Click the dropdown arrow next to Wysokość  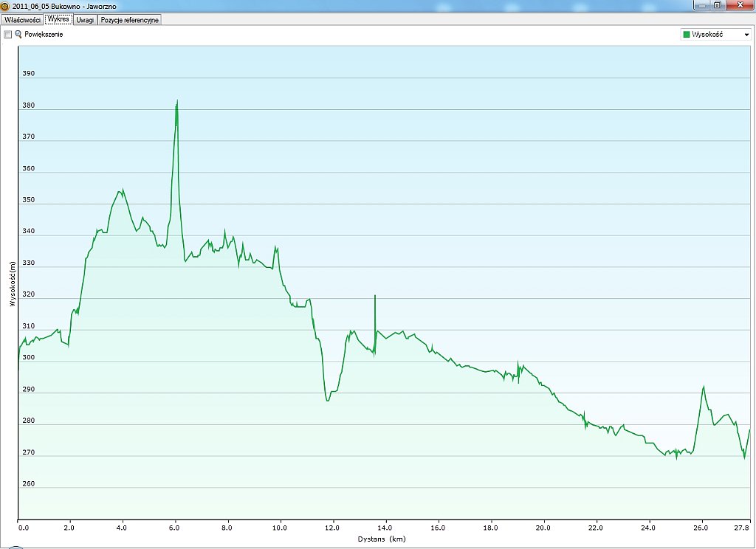click(746, 35)
